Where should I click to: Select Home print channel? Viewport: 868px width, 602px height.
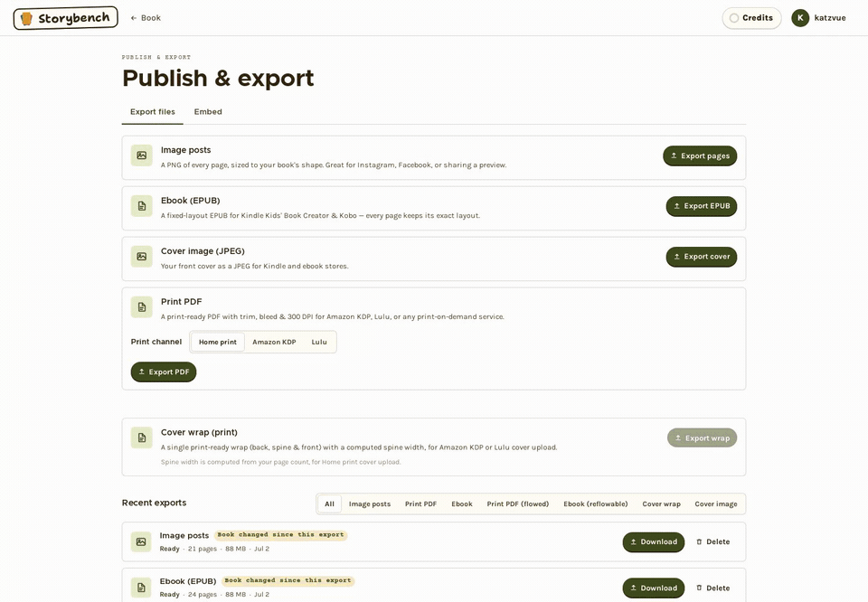[x=218, y=342]
